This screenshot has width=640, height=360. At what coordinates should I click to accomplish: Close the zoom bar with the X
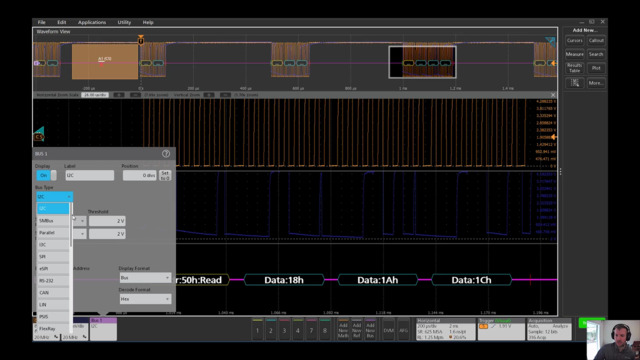coord(553,95)
